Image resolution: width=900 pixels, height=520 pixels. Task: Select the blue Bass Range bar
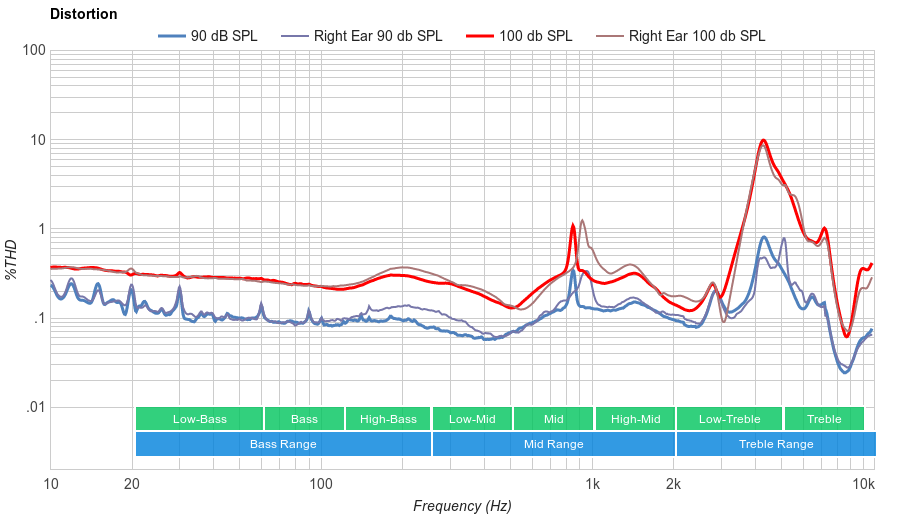pos(283,444)
